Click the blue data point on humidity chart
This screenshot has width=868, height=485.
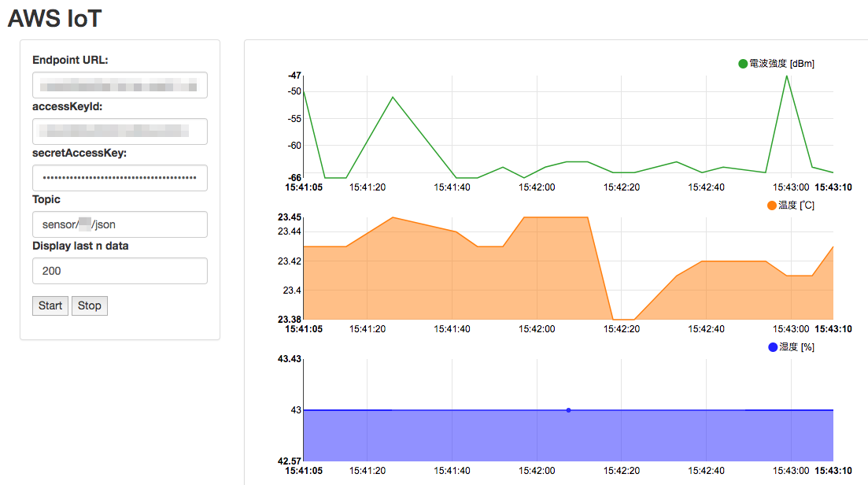click(568, 410)
